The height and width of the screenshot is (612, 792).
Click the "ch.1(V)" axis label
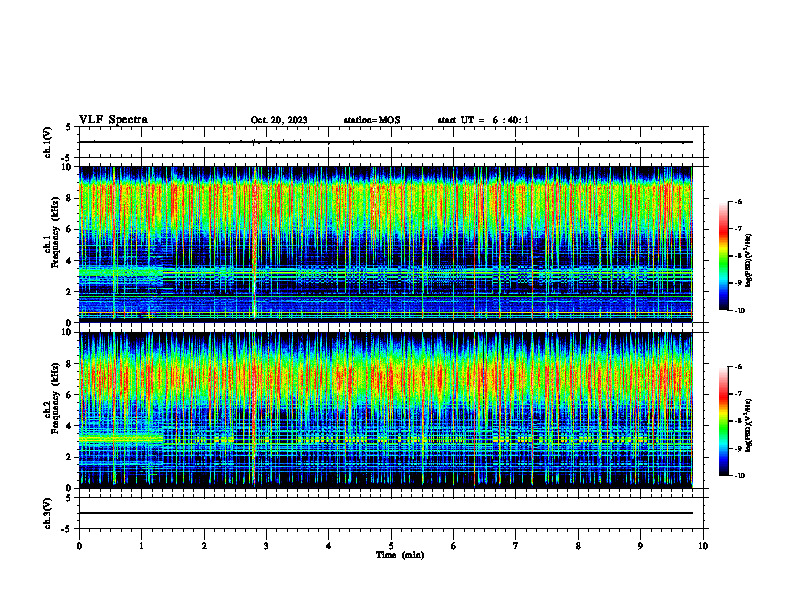point(47,142)
